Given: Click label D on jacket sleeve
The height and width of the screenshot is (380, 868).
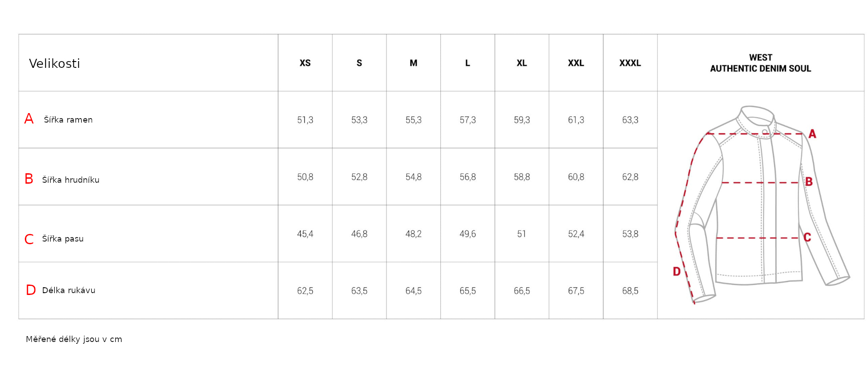Looking at the screenshot, I should pos(677,271).
